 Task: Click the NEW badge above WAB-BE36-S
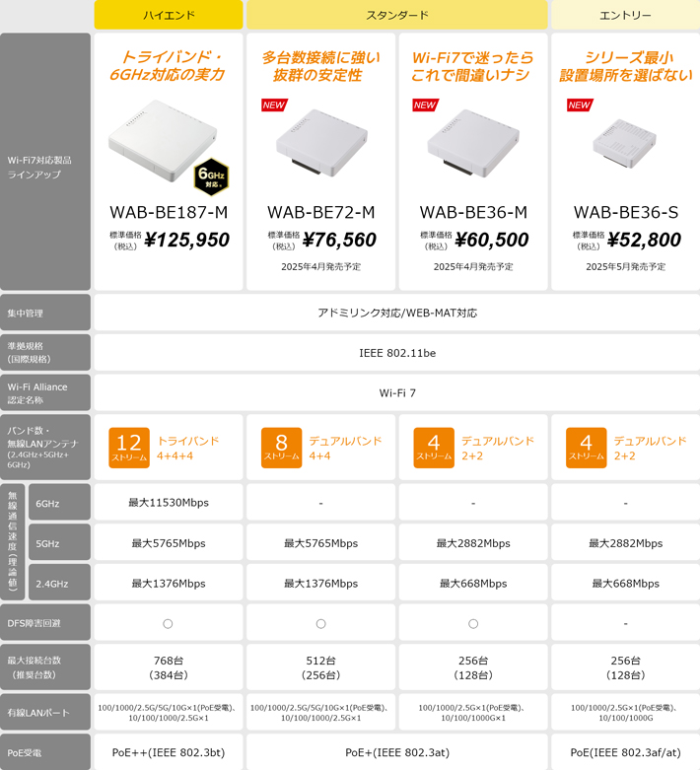pos(580,105)
